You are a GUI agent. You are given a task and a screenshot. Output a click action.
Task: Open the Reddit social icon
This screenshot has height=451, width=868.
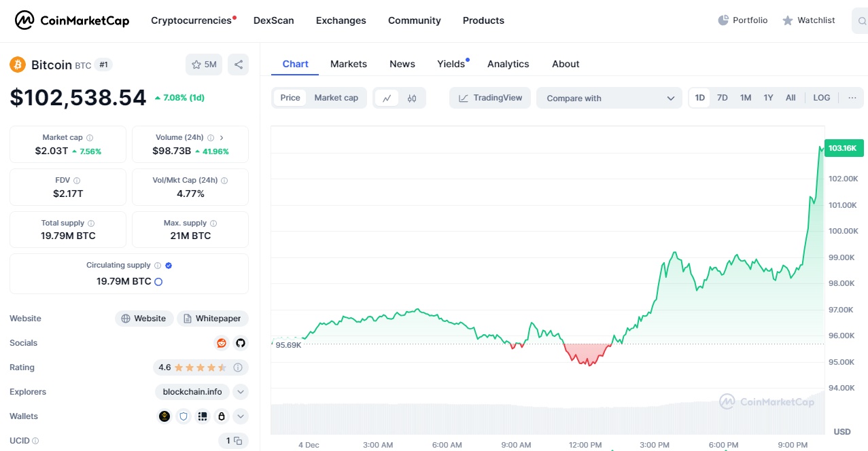[222, 343]
